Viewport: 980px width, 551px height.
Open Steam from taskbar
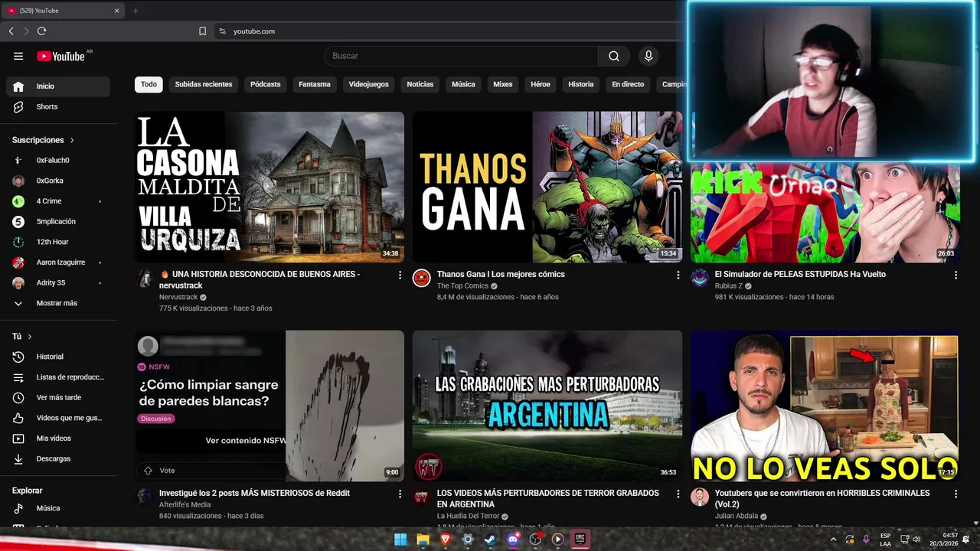490,540
